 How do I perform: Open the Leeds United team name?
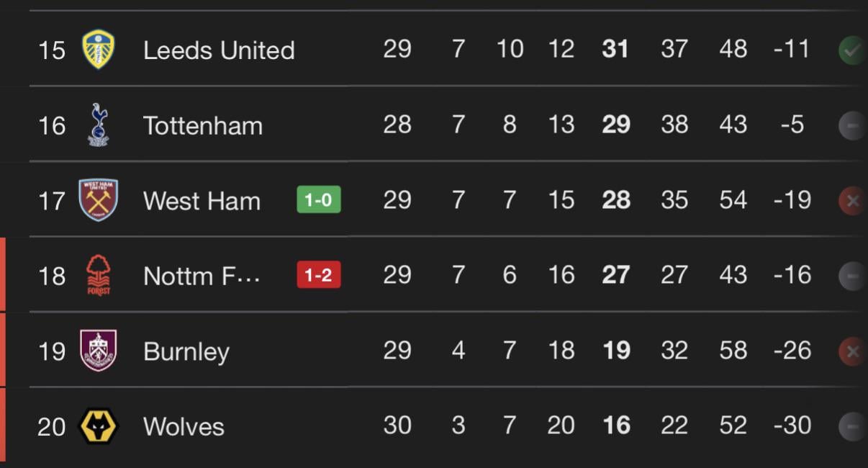click(219, 50)
